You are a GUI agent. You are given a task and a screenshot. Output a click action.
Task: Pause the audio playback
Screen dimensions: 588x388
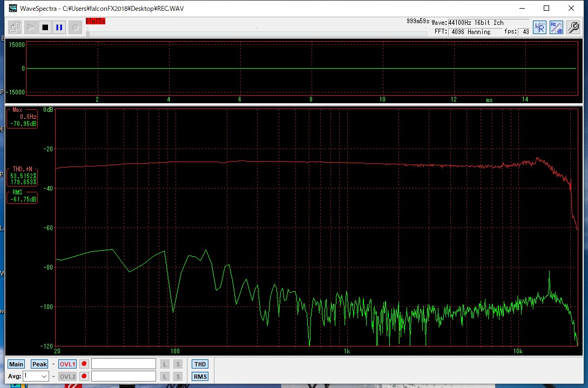(60, 27)
